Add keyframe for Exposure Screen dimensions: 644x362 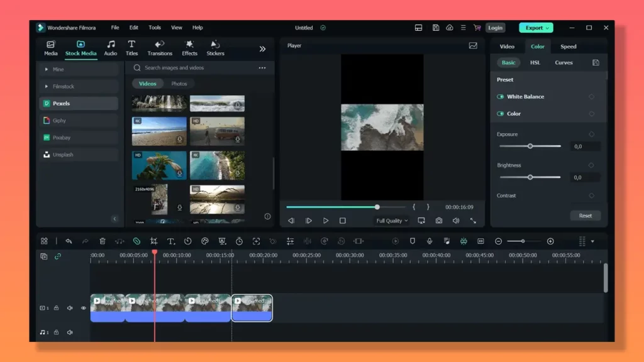click(x=591, y=134)
